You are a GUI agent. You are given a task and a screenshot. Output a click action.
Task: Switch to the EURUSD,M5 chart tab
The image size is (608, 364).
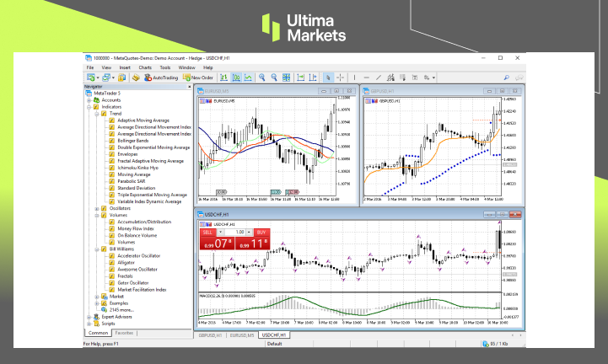pos(242,335)
